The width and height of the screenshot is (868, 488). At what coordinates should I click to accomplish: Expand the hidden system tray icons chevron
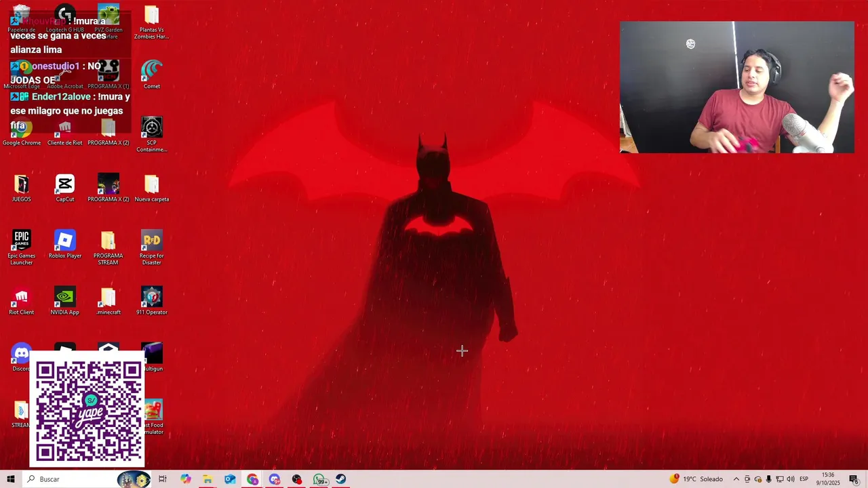point(736,479)
